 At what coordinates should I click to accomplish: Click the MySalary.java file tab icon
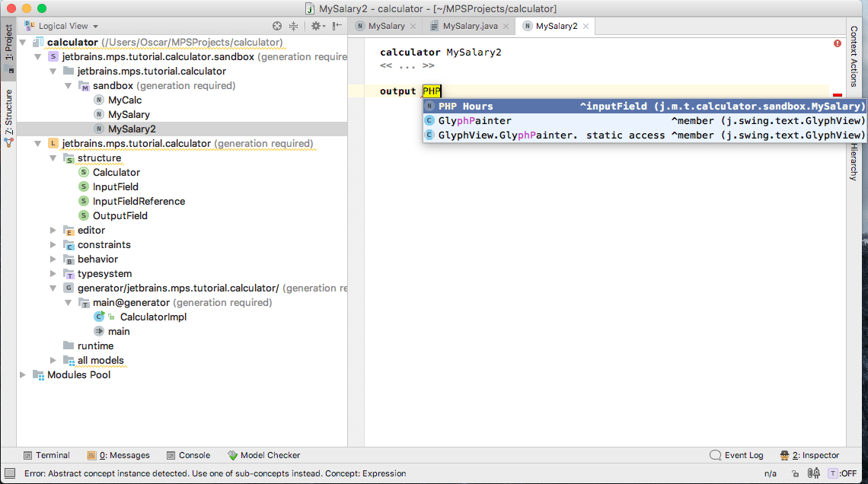[x=435, y=26]
